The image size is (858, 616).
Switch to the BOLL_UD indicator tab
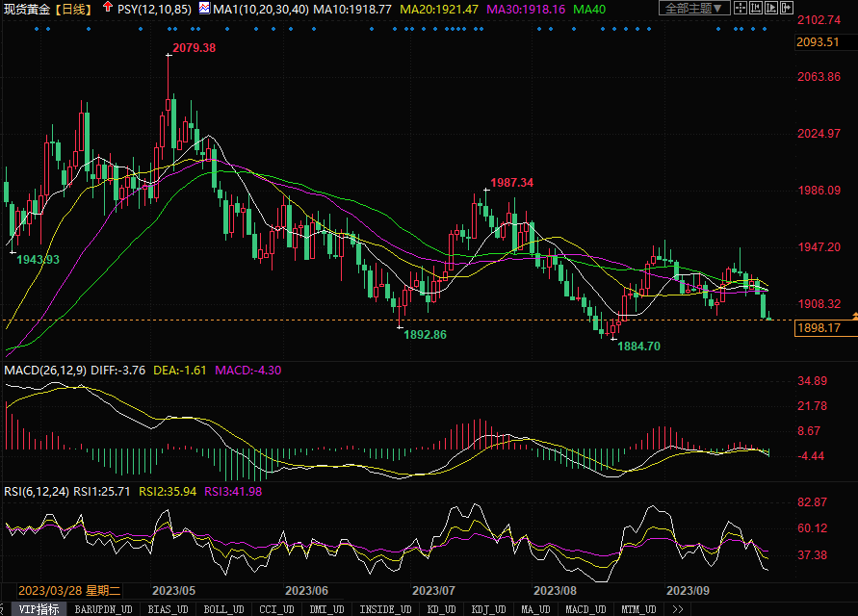(x=222, y=609)
